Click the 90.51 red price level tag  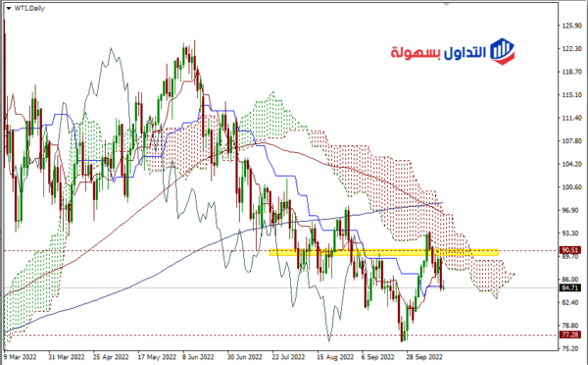pos(569,250)
